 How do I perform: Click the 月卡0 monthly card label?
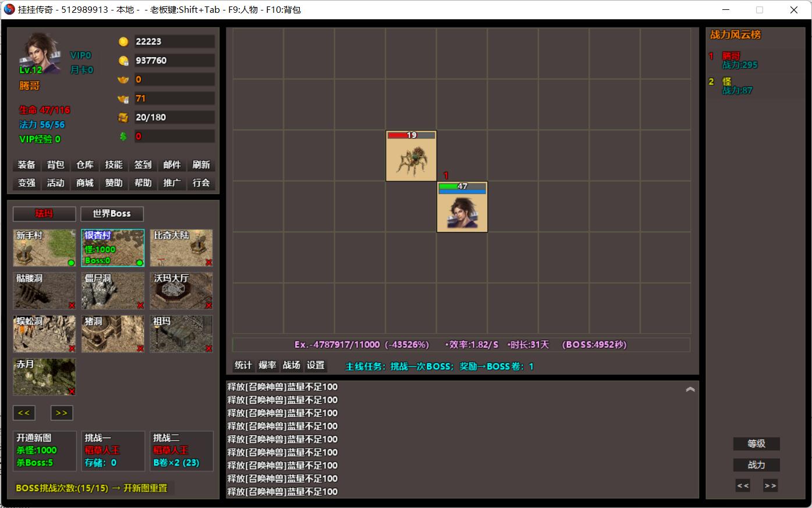click(x=82, y=70)
